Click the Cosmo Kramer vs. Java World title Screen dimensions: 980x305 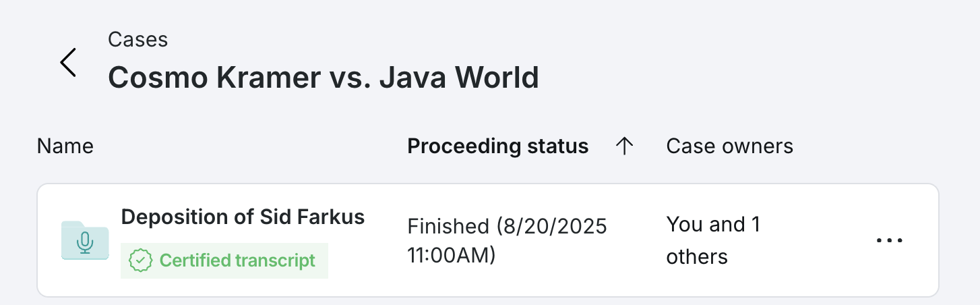[x=323, y=78]
